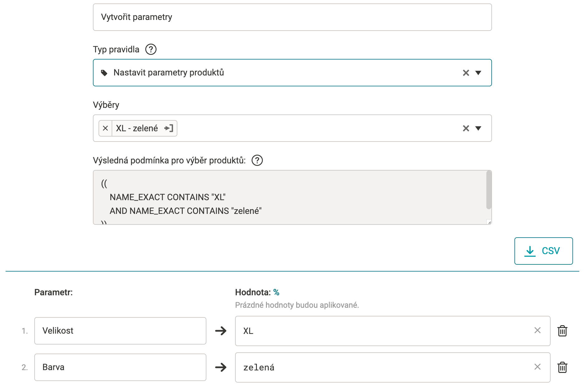Remove the XL - zelené tag
This screenshot has width=588, height=386.
tap(105, 128)
